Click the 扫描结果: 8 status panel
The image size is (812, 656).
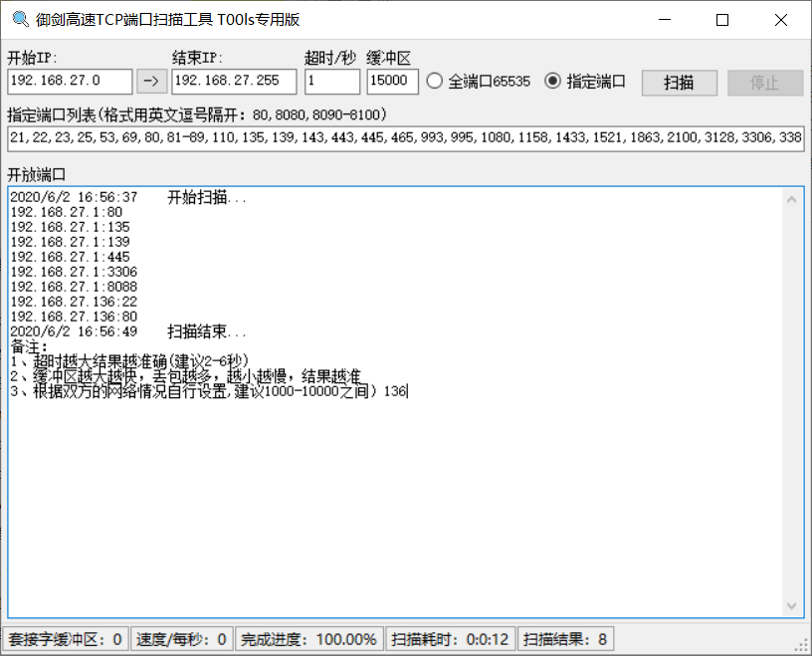coord(565,639)
